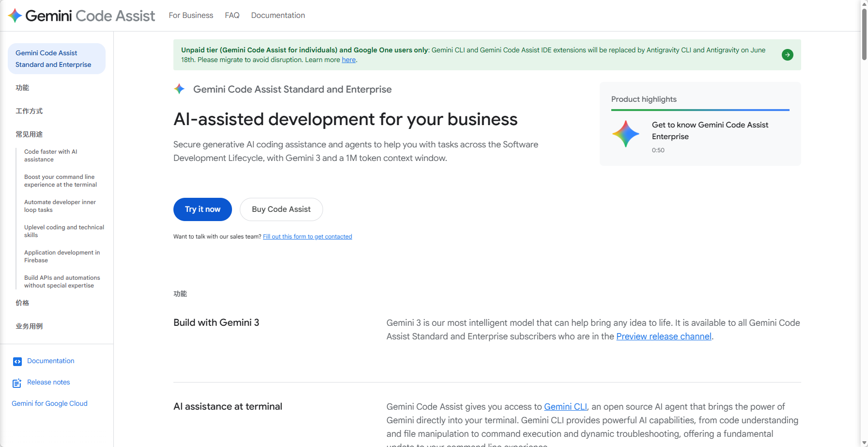This screenshot has width=868, height=447.
Task: Open the Documentation link in sidebar footer
Action: [51, 361]
